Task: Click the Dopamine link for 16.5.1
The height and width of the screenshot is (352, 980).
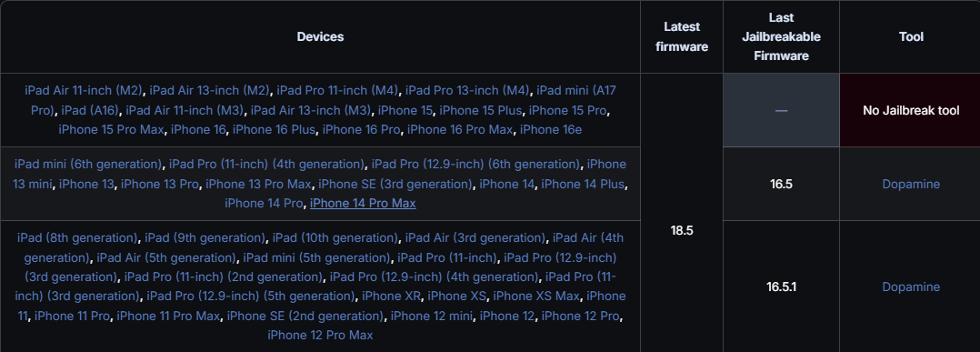Action: click(x=911, y=287)
